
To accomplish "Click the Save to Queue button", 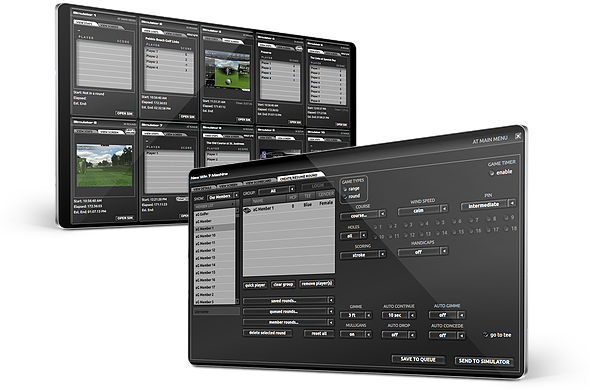I will 418,360.
